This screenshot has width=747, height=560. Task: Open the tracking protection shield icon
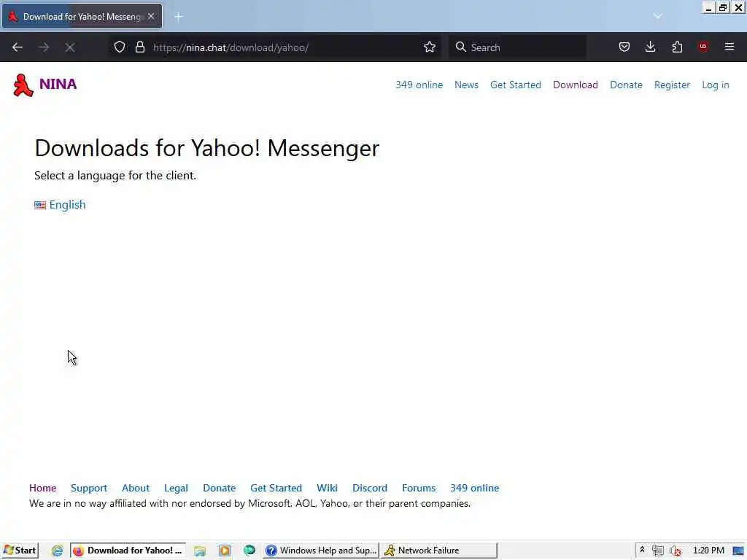point(120,47)
